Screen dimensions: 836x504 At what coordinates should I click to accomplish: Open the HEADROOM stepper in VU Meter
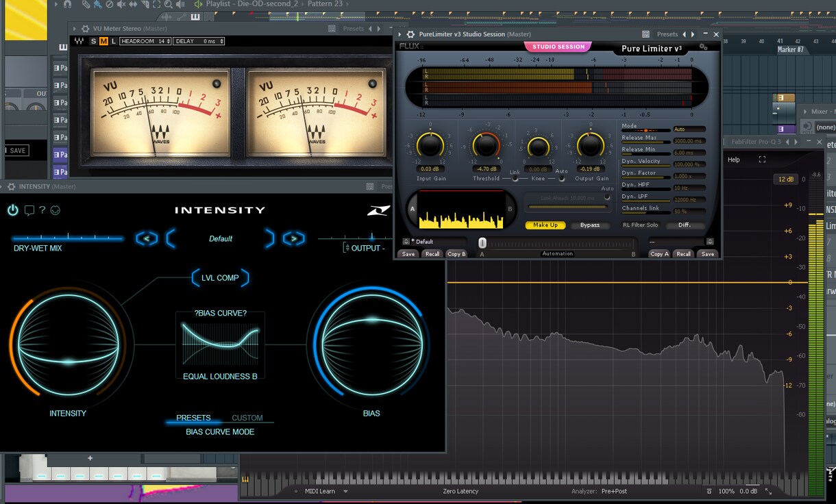point(145,41)
